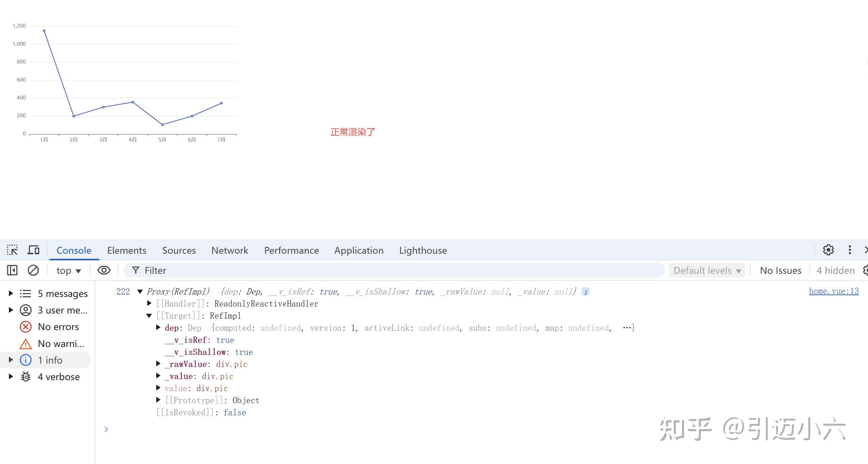The width and height of the screenshot is (868, 464).
Task: Open DevTools settings gear icon
Action: (x=828, y=250)
